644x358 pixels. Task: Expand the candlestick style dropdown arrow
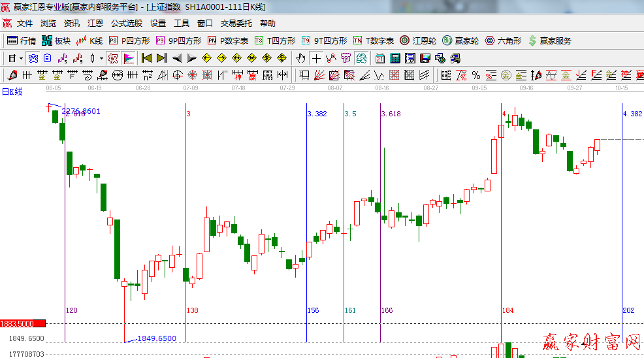tap(101, 58)
